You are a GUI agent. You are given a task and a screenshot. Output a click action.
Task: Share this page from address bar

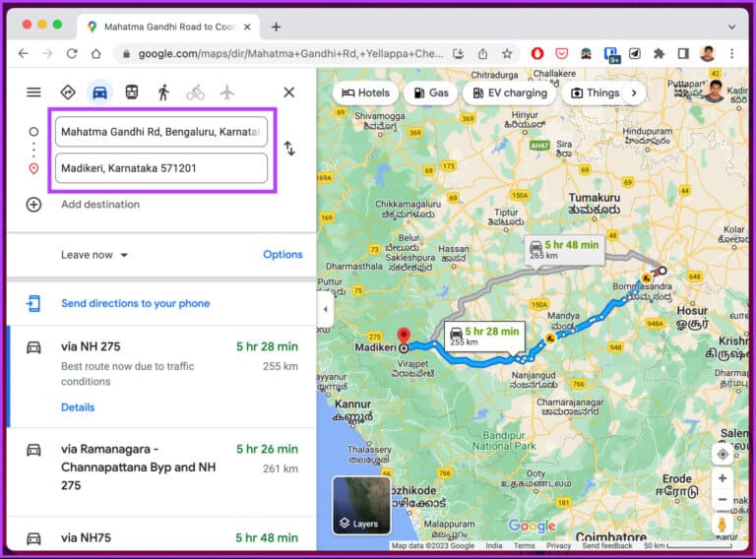[482, 53]
